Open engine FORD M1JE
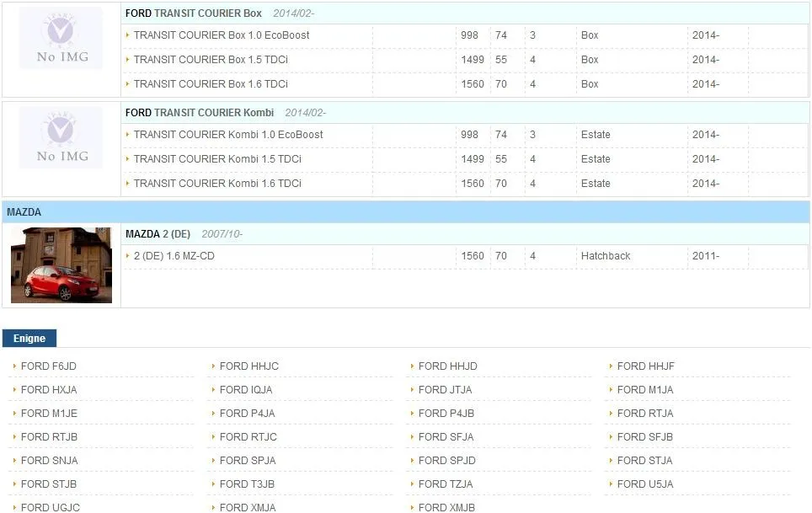 [x=49, y=414]
